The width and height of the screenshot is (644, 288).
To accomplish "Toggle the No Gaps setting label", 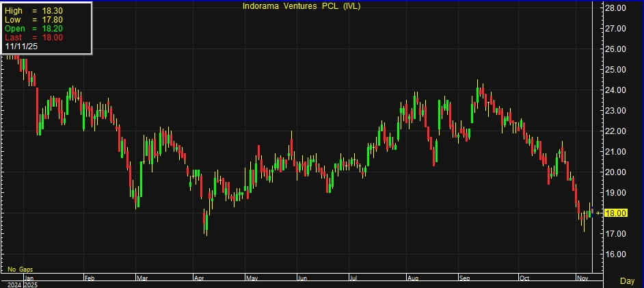I will coord(20,270).
